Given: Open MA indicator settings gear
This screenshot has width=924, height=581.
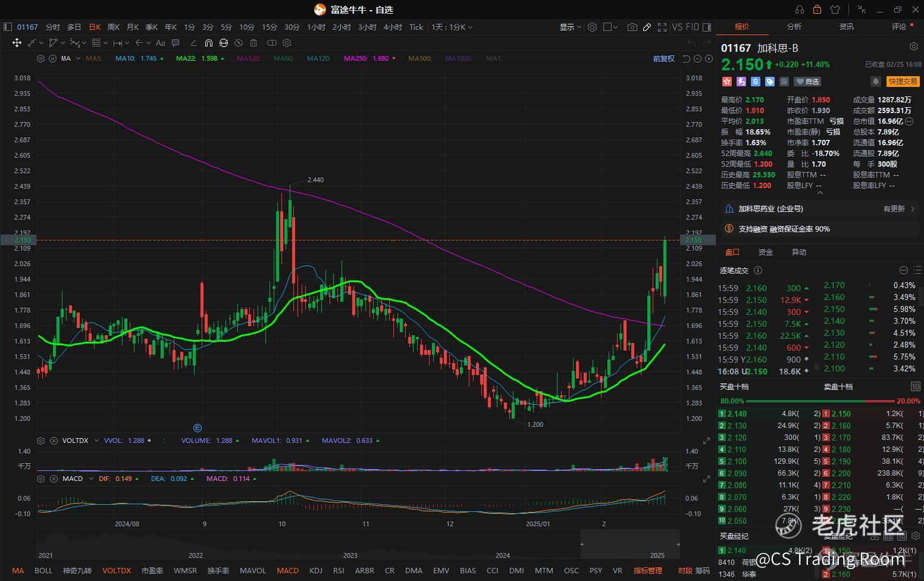Looking at the screenshot, I should point(40,58).
